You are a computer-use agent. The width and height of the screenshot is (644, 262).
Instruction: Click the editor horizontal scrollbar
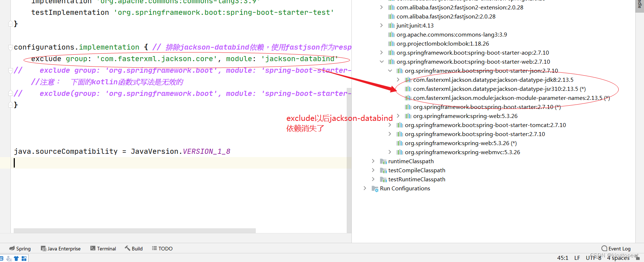click(x=134, y=231)
